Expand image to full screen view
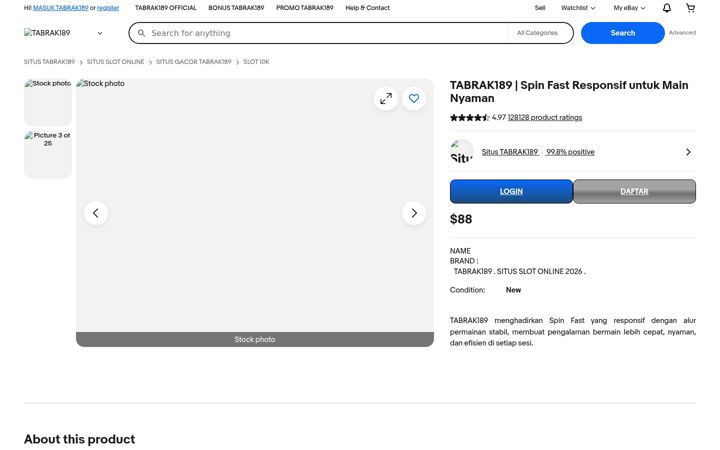The height and width of the screenshot is (450, 720). tap(386, 98)
